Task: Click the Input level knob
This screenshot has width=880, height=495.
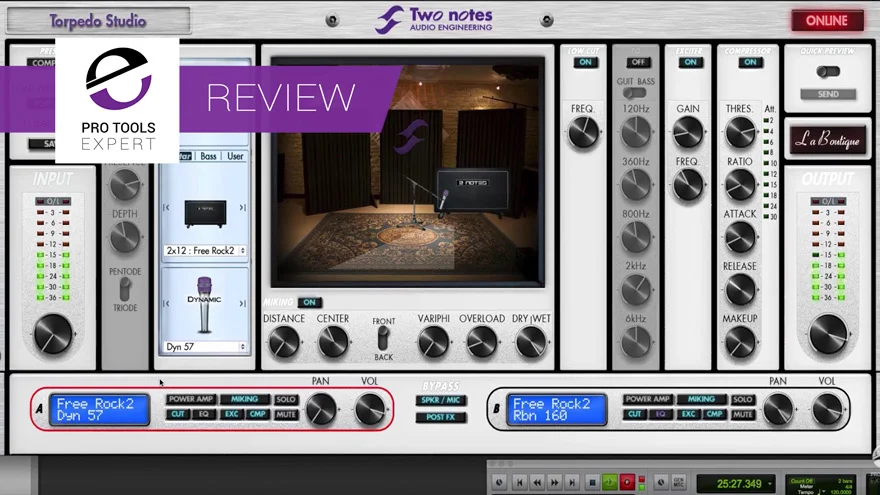Action: (x=53, y=334)
